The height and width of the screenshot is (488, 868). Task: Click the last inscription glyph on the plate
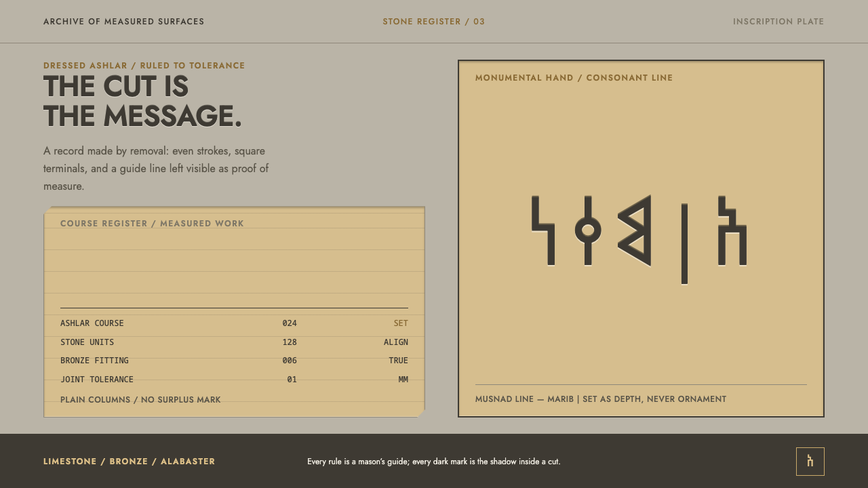tap(732, 230)
